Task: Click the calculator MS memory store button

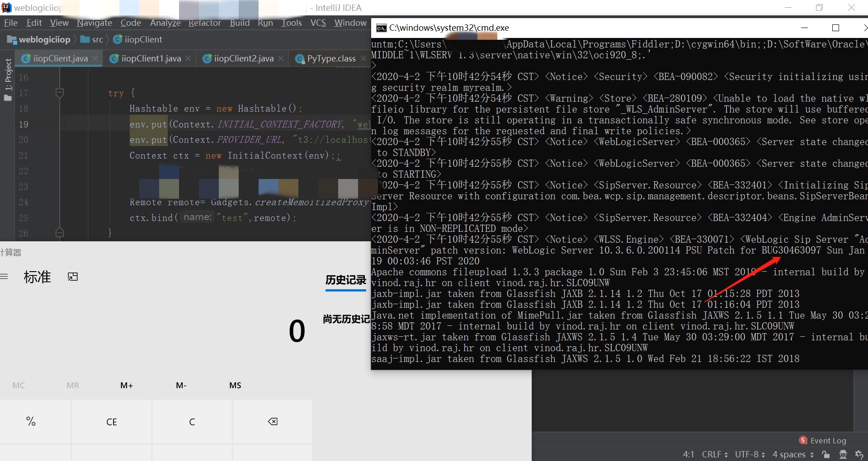Action: point(235,385)
